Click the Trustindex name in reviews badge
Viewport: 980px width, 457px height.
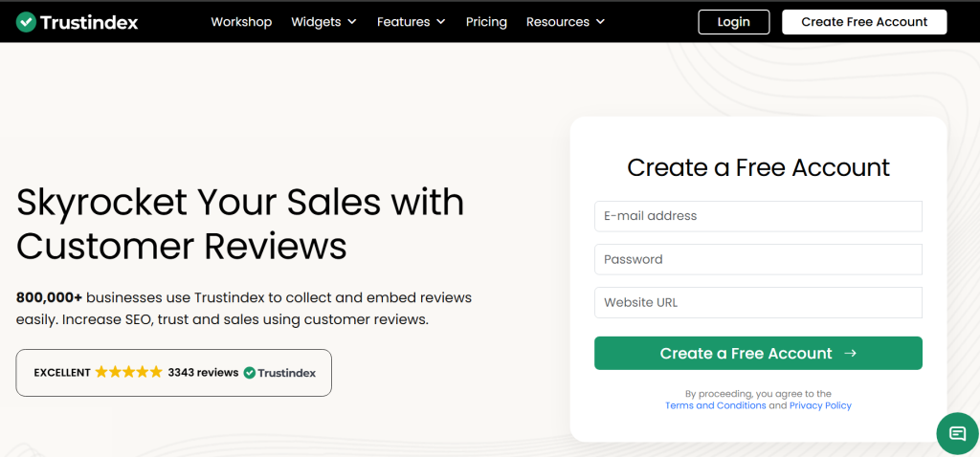[x=287, y=373]
